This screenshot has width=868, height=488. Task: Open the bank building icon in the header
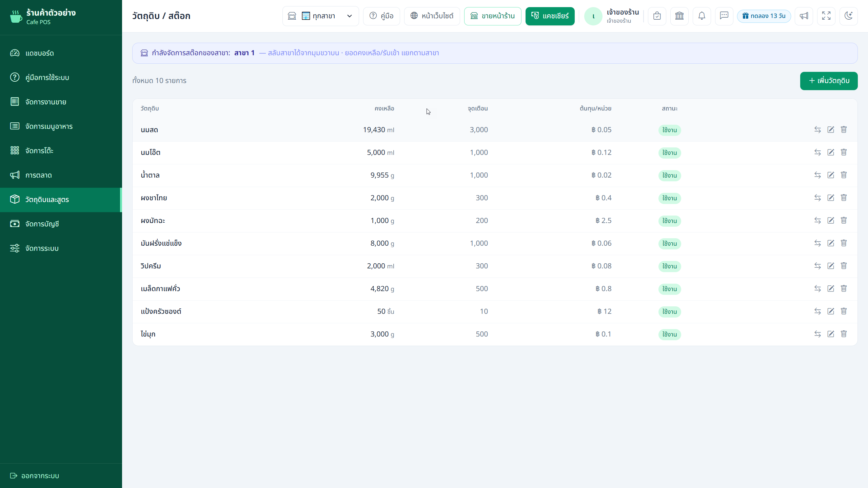[x=679, y=16]
